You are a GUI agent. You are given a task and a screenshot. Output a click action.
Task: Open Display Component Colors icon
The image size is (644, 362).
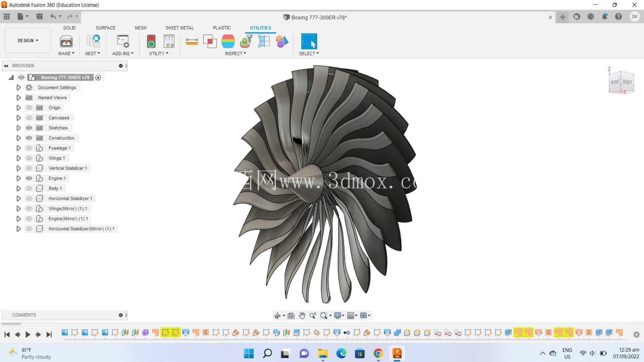click(282, 41)
